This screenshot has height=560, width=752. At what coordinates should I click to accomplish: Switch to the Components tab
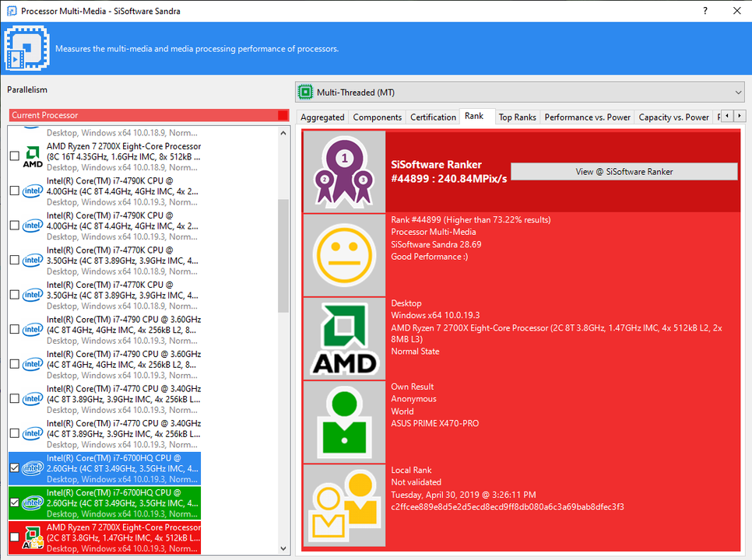(378, 117)
